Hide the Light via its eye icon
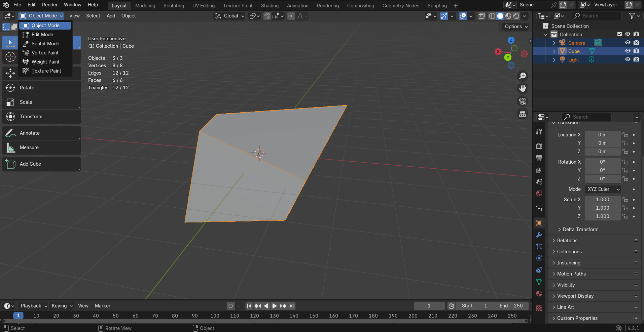Viewport: 644px width, 332px height. 628,59
